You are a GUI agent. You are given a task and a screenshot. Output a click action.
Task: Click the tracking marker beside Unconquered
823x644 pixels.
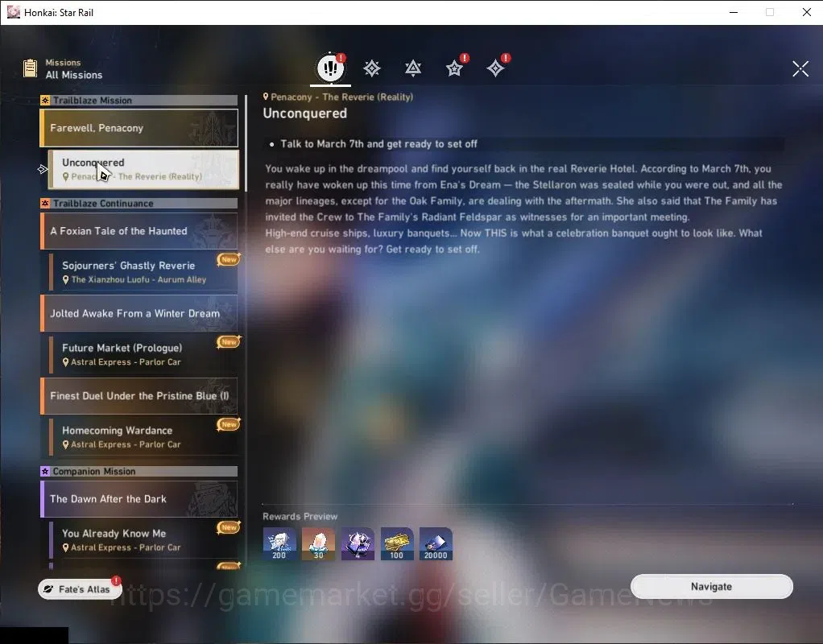point(43,169)
